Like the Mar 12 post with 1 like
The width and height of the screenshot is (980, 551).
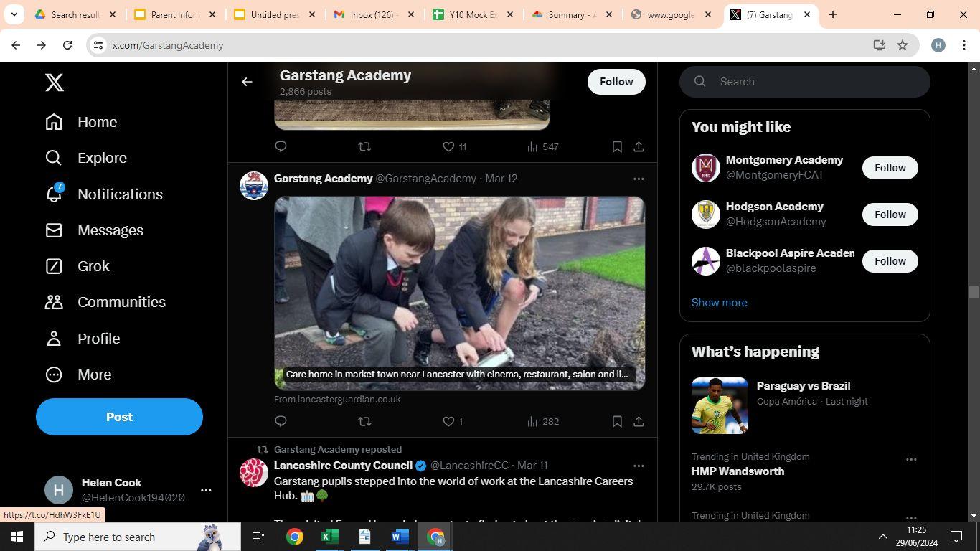452,421
